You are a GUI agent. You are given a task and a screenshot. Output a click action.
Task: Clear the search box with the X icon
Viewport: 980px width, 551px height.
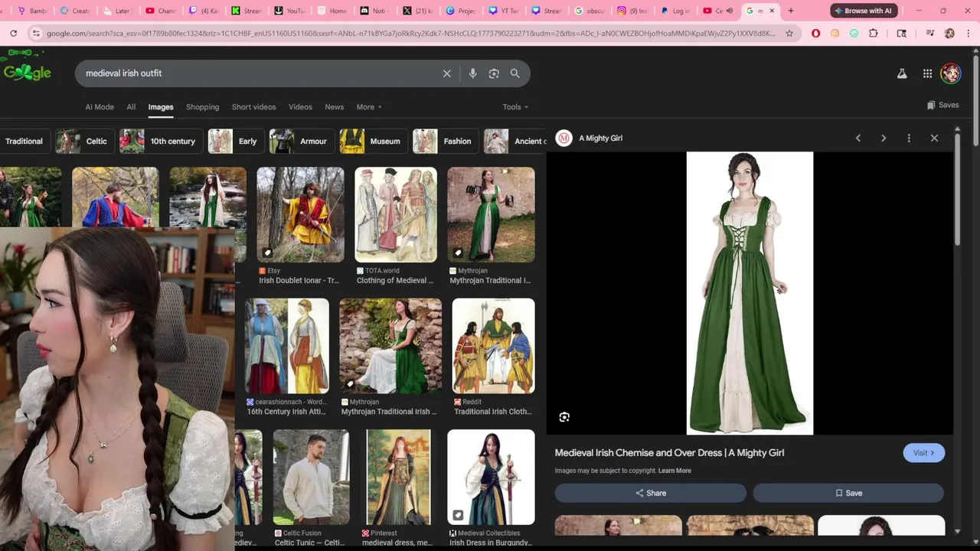click(x=447, y=73)
